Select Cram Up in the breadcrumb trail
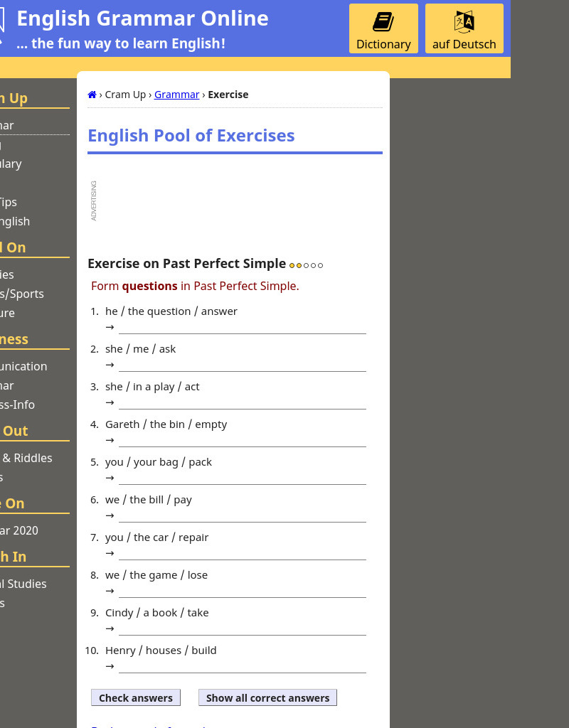 tap(125, 94)
